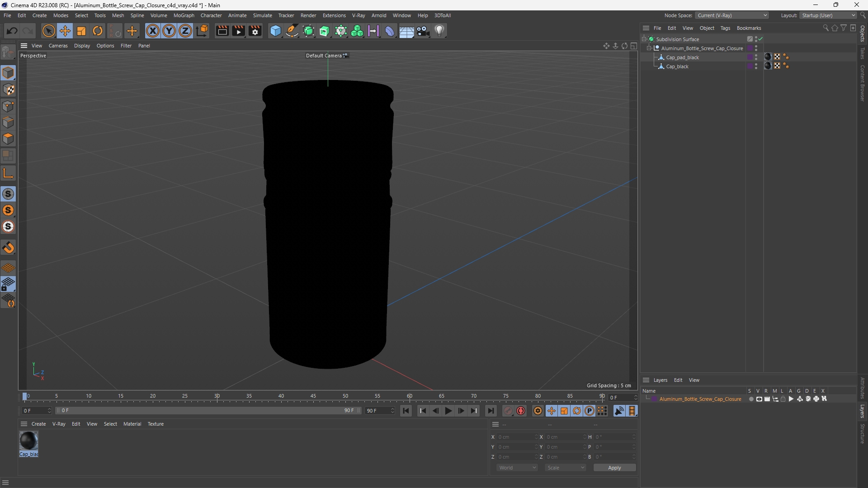Activate the Scale tool
This screenshot has height=488, width=868.
(81, 31)
